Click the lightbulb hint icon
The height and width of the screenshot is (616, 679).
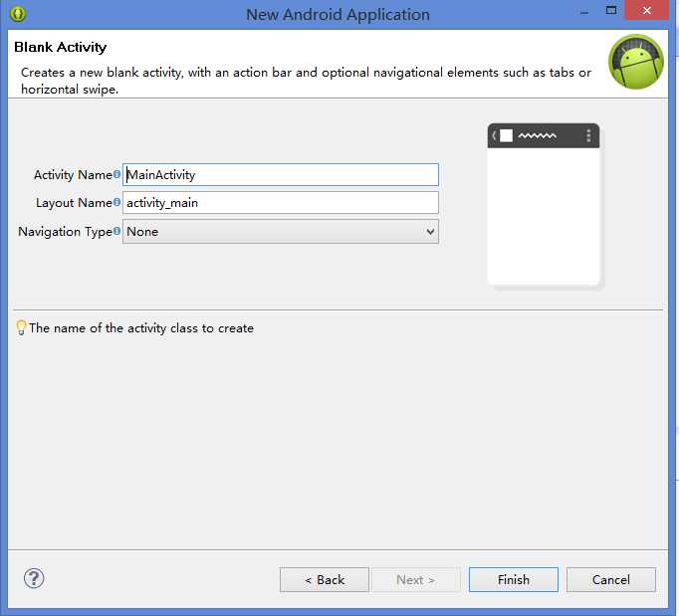[21, 327]
